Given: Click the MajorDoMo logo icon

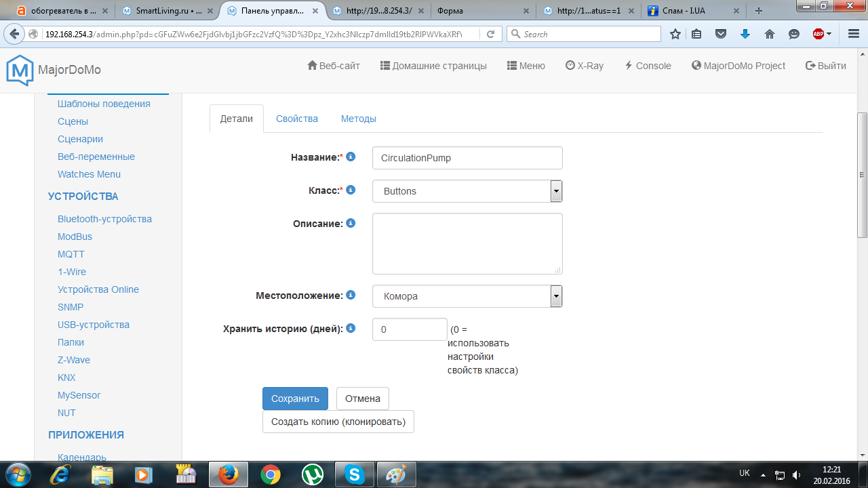Looking at the screenshot, I should 19,70.
